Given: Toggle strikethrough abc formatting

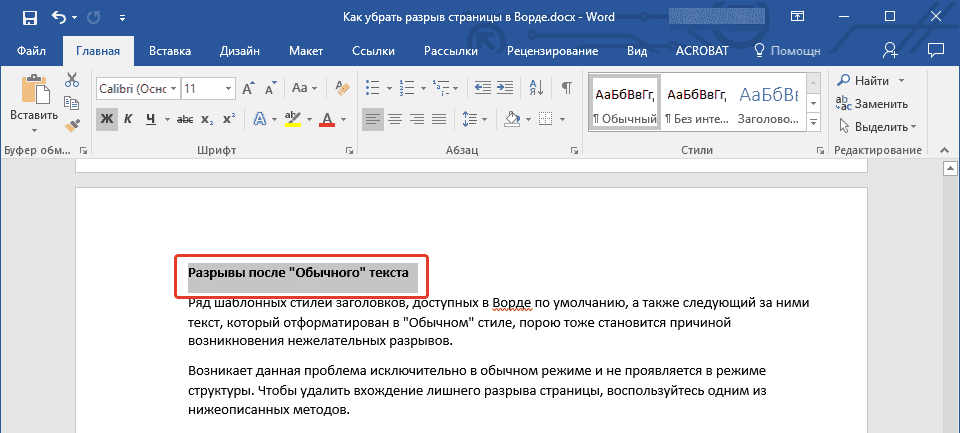Looking at the screenshot, I should [x=184, y=119].
